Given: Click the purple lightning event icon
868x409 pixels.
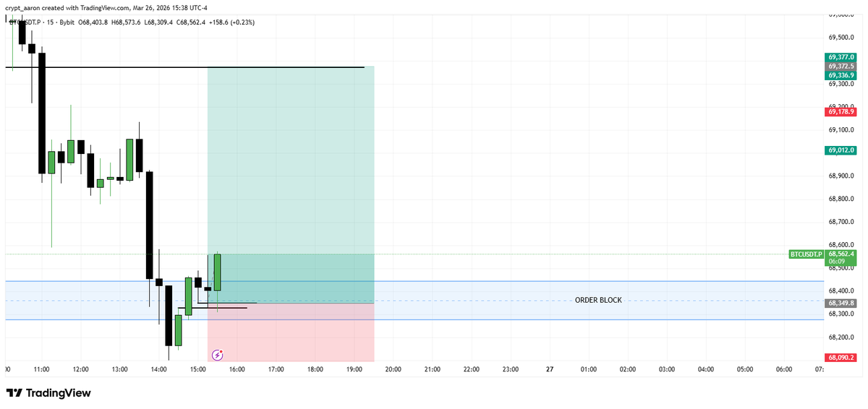Looking at the screenshot, I should point(218,355).
